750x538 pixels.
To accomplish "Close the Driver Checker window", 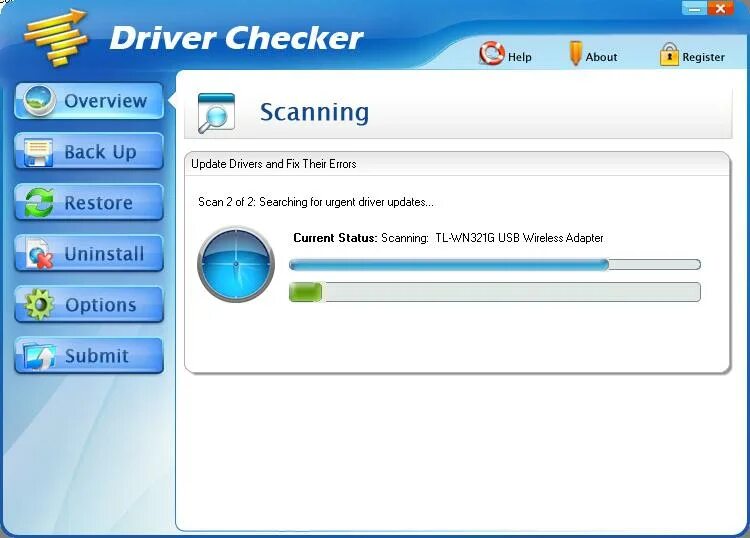I will click(720, 9).
